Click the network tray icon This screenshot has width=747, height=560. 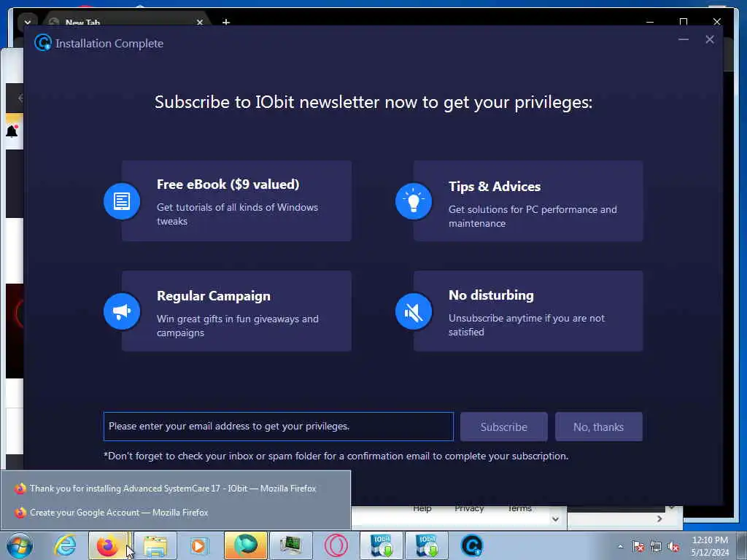pos(656,546)
